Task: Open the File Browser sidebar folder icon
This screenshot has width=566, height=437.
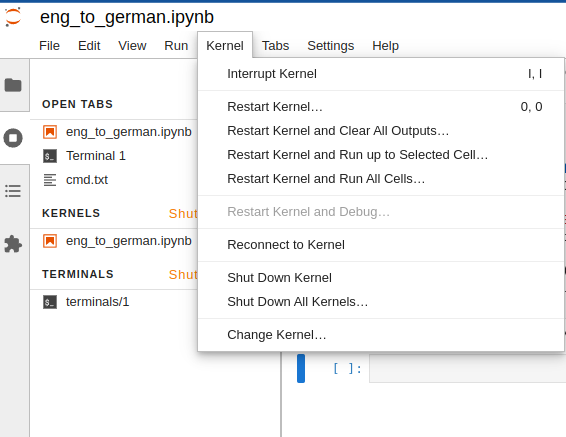Action: (x=13, y=85)
